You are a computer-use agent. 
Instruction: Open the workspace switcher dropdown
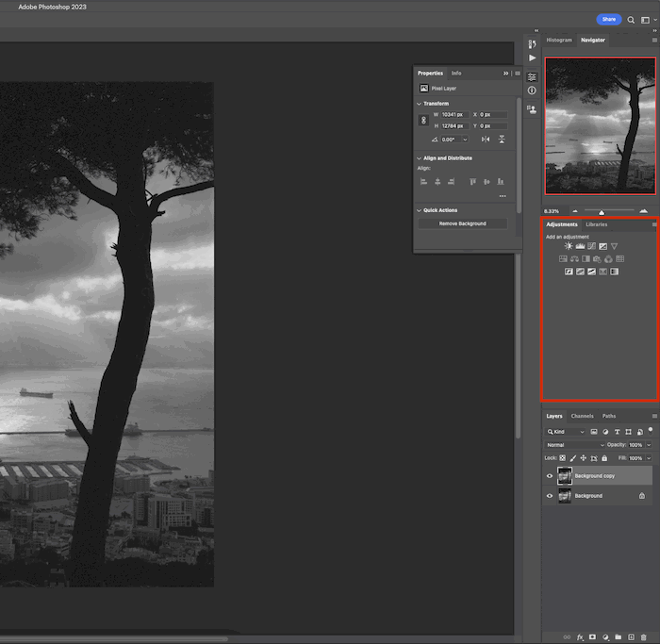pyautogui.click(x=648, y=20)
